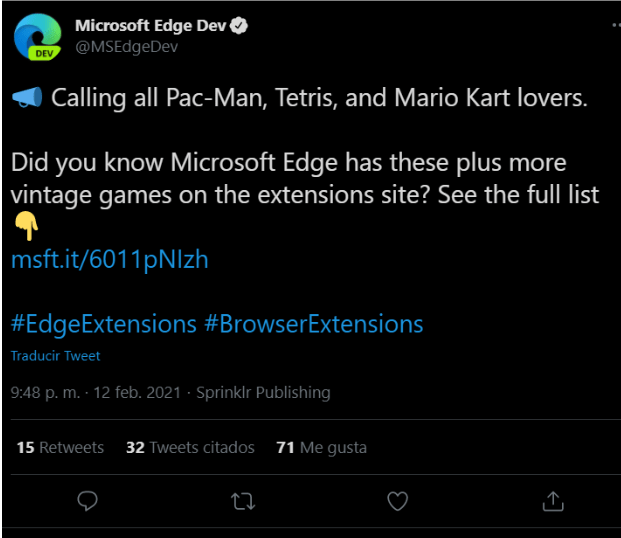Click Traducir Tweet to translate

[x=56, y=356]
